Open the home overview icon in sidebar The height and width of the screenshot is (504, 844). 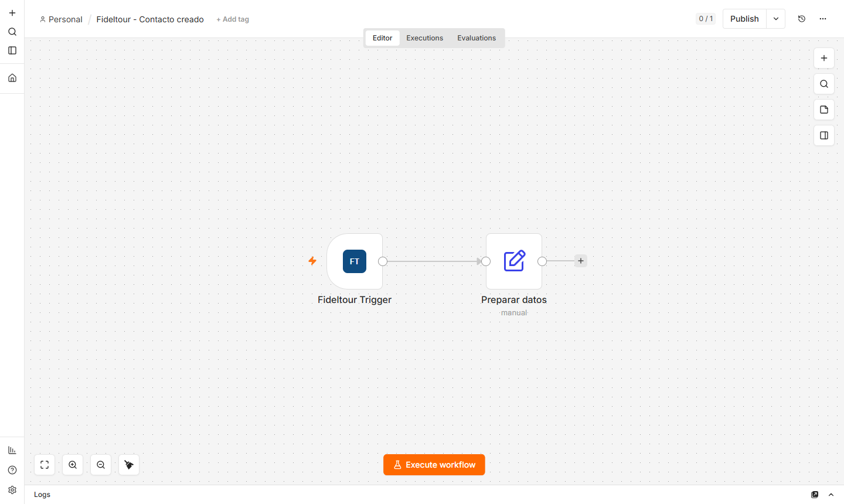(x=12, y=78)
